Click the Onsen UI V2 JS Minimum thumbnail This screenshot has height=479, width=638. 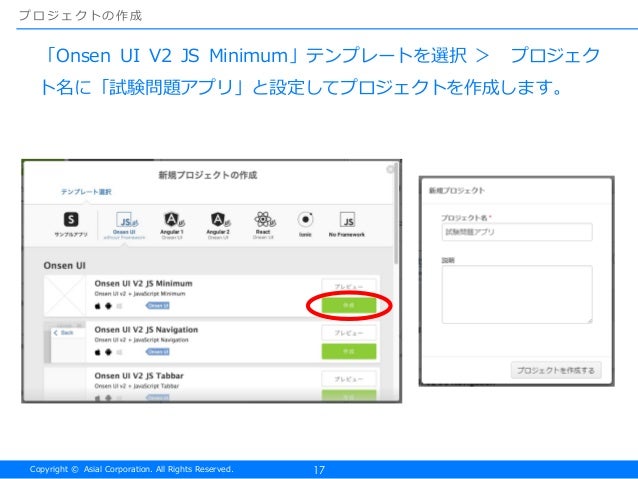click(65, 296)
